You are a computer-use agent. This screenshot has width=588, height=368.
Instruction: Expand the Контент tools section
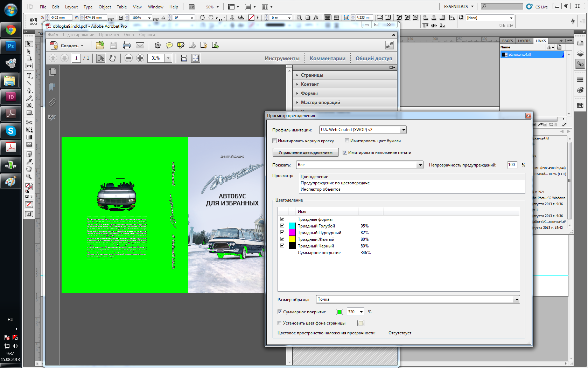[345, 84]
